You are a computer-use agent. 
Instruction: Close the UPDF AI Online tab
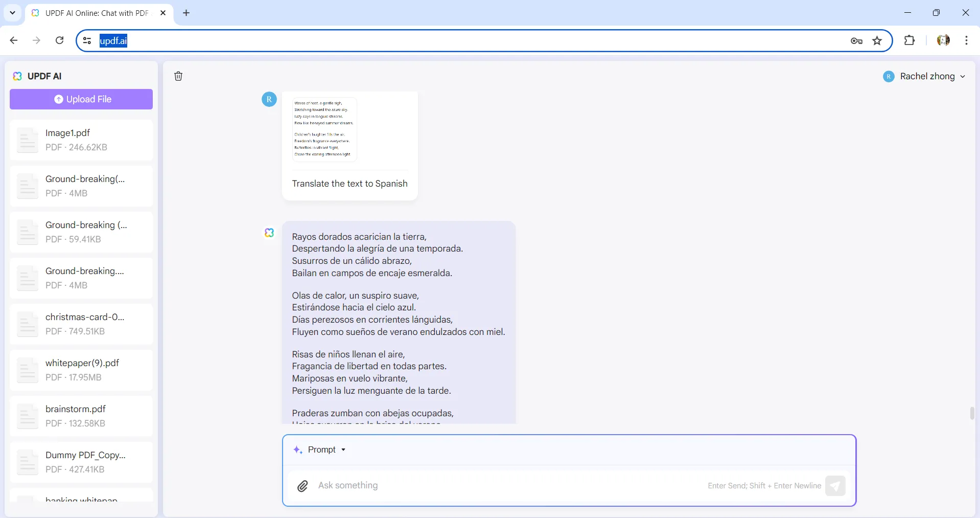[163, 13]
